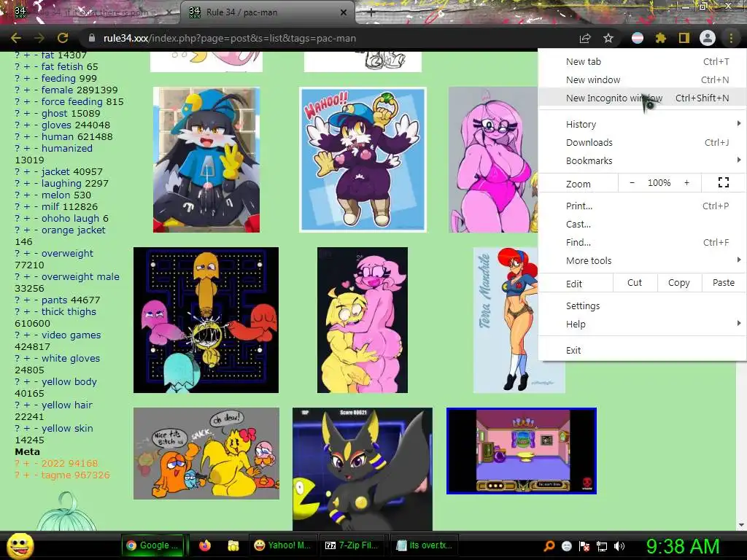Go back using the browser back arrow
Screen dimensions: 747x560
point(16,38)
